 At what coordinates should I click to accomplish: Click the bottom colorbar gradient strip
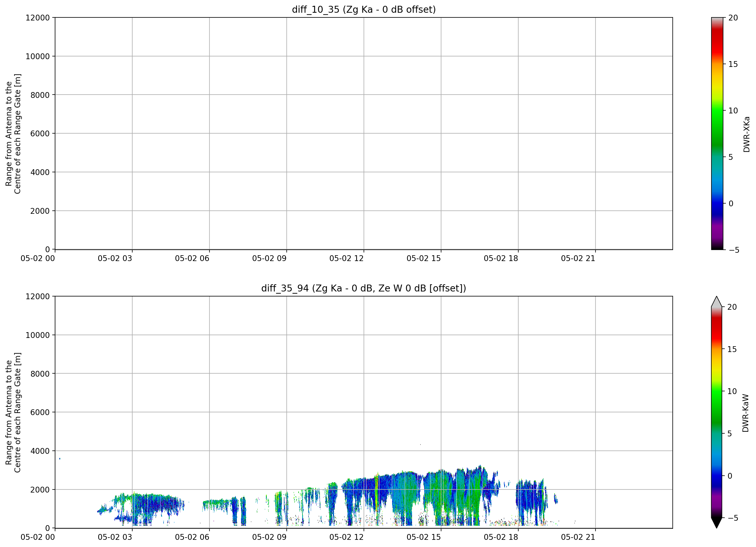[x=716, y=412]
